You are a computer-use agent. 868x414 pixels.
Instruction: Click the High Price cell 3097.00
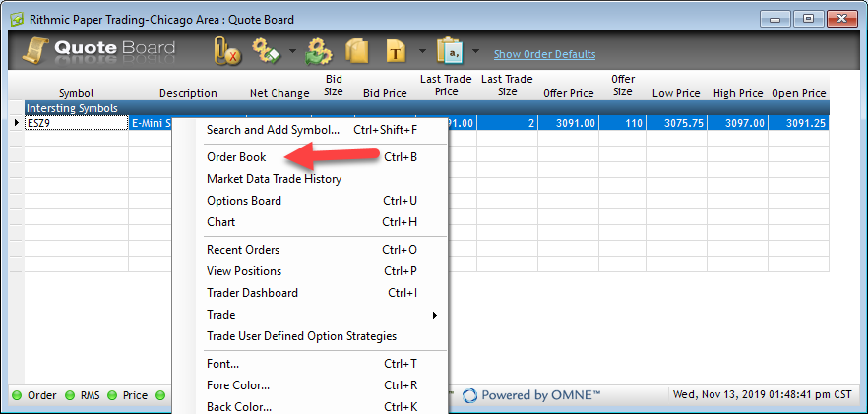738,123
